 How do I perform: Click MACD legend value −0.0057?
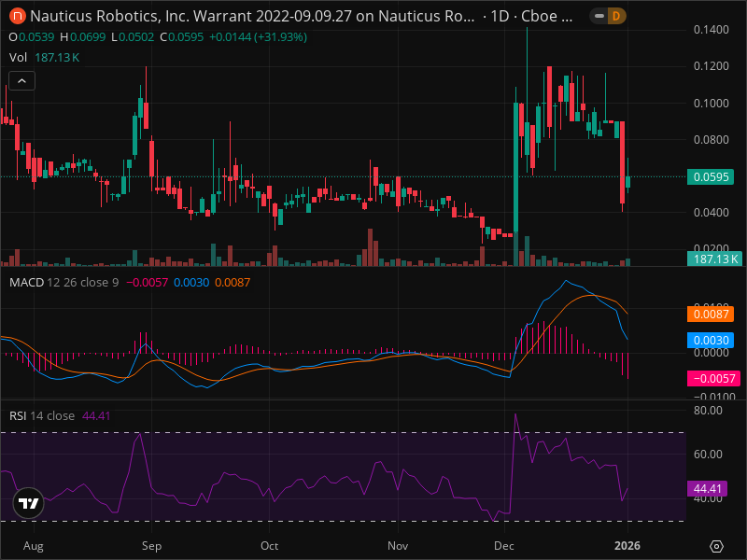pos(147,283)
